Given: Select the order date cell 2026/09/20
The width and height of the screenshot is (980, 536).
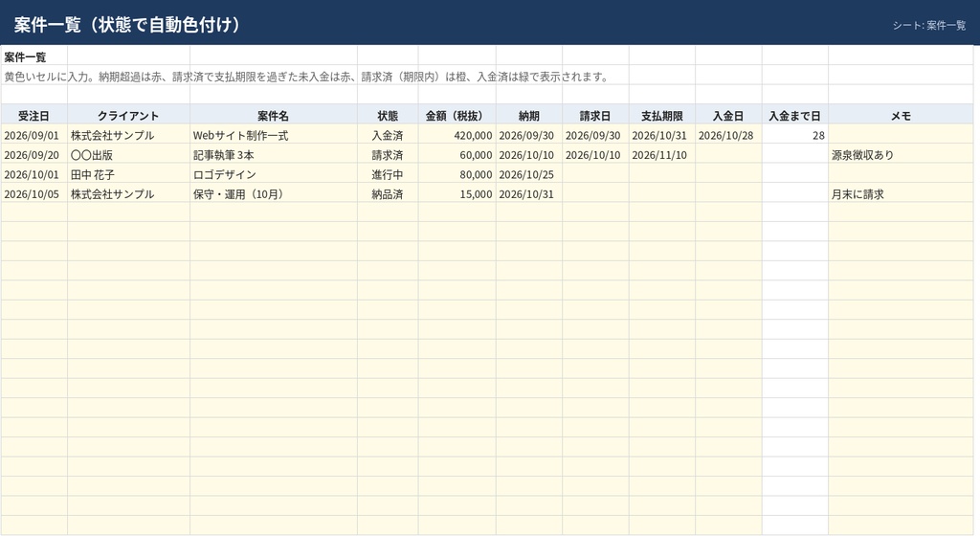Looking at the screenshot, I should coord(33,155).
